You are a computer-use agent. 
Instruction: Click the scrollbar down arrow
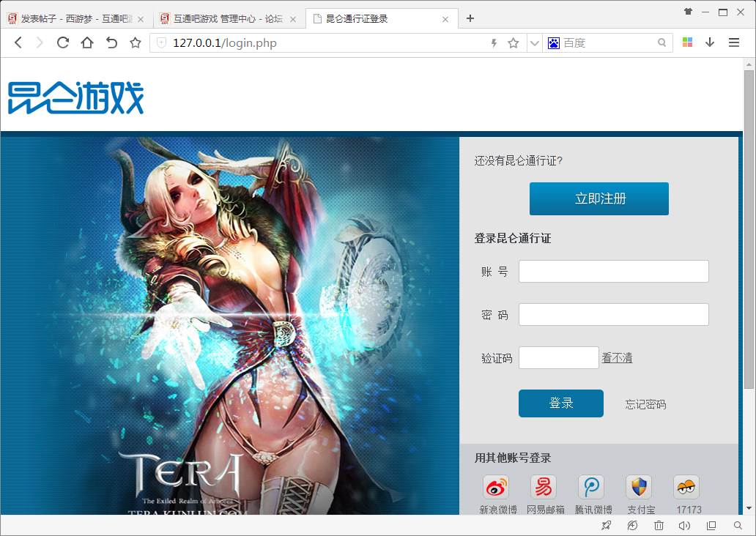749,508
